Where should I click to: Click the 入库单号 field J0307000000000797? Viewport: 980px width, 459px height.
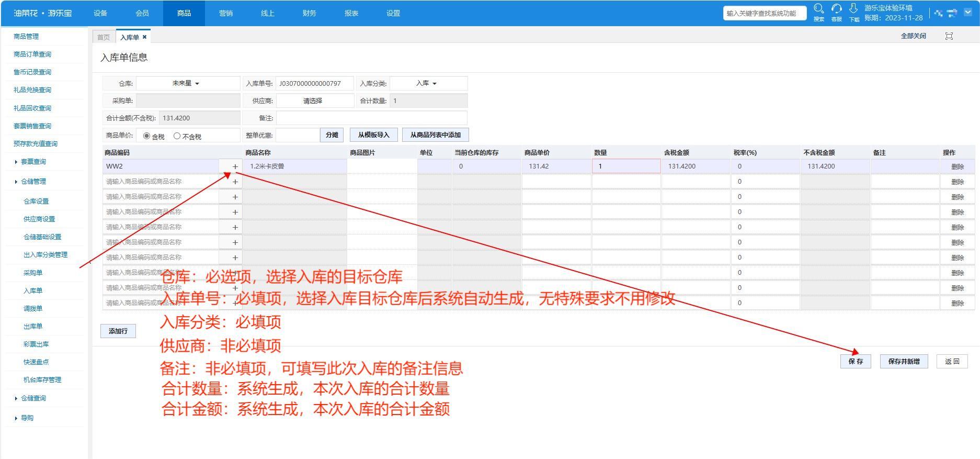point(315,83)
